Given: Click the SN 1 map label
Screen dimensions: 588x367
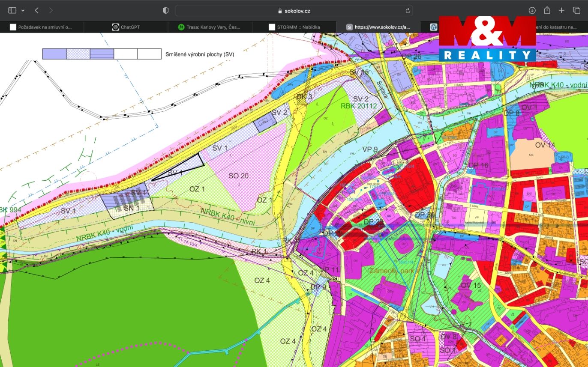Looking at the screenshot, I should click(132, 208).
